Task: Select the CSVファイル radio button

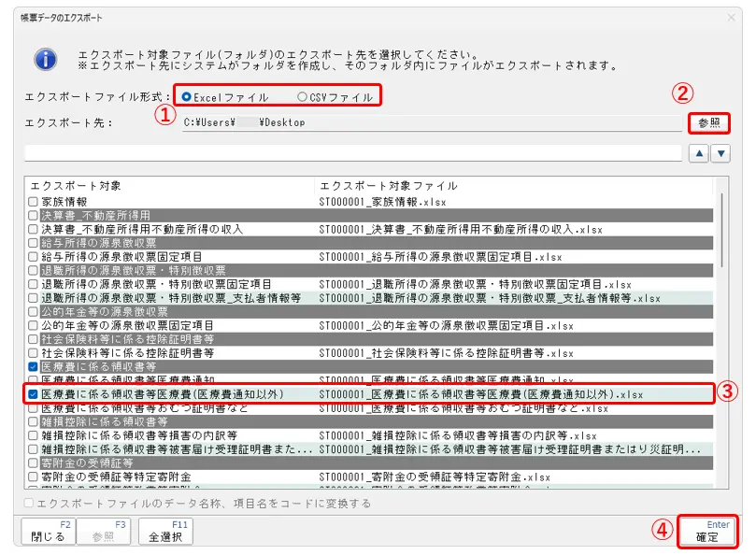Action: [301, 97]
